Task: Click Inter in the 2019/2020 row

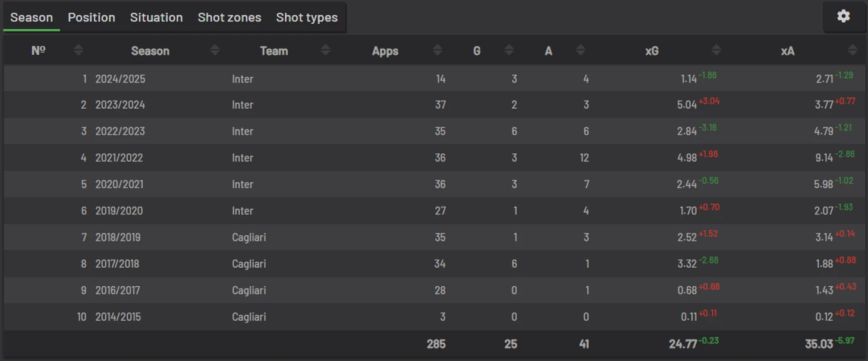Action: click(243, 211)
